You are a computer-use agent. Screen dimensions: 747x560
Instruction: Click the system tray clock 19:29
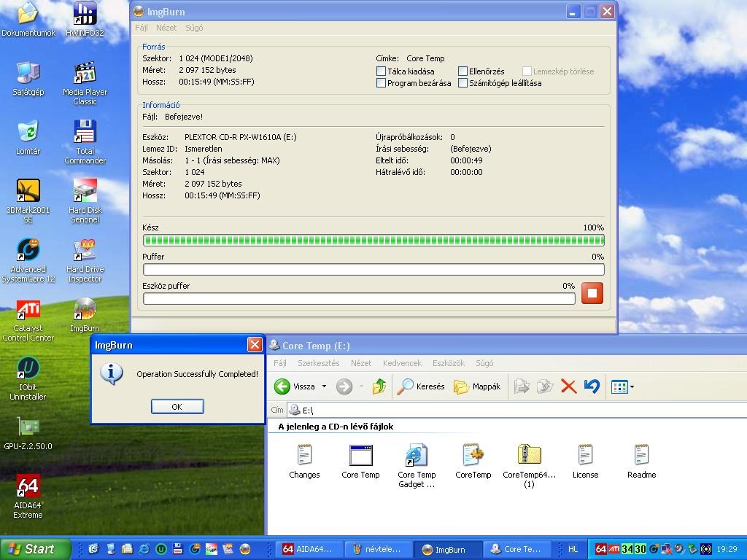[727, 549]
